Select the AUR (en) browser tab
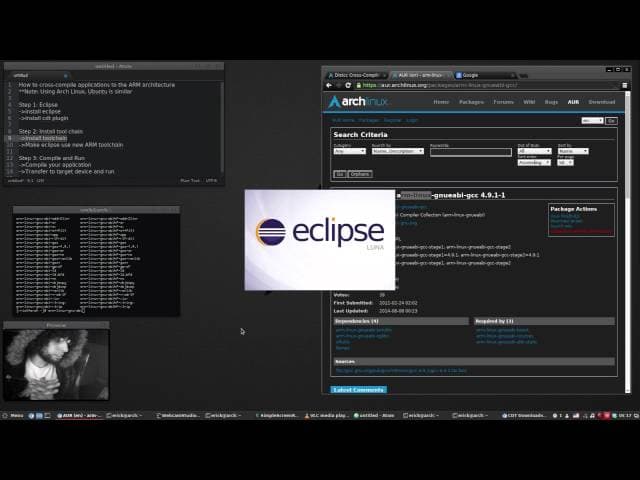Viewport: 640px width, 480px height. (x=420, y=75)
